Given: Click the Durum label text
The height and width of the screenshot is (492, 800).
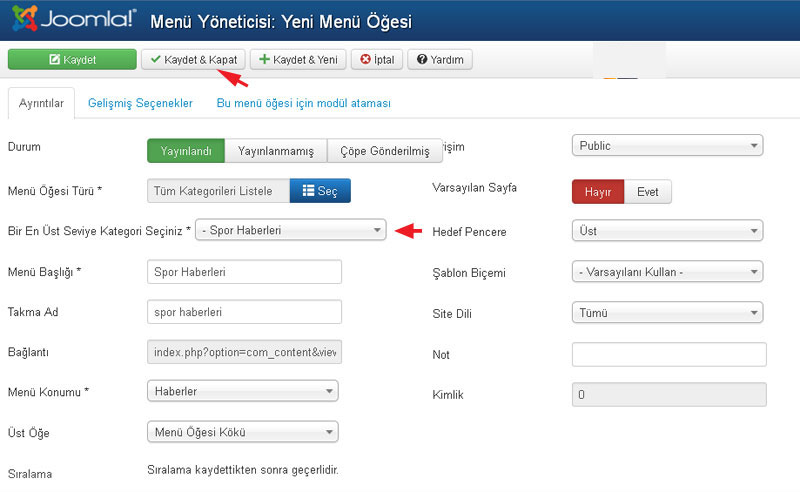Looking at the screenshot, I should (x=24, y=146).
